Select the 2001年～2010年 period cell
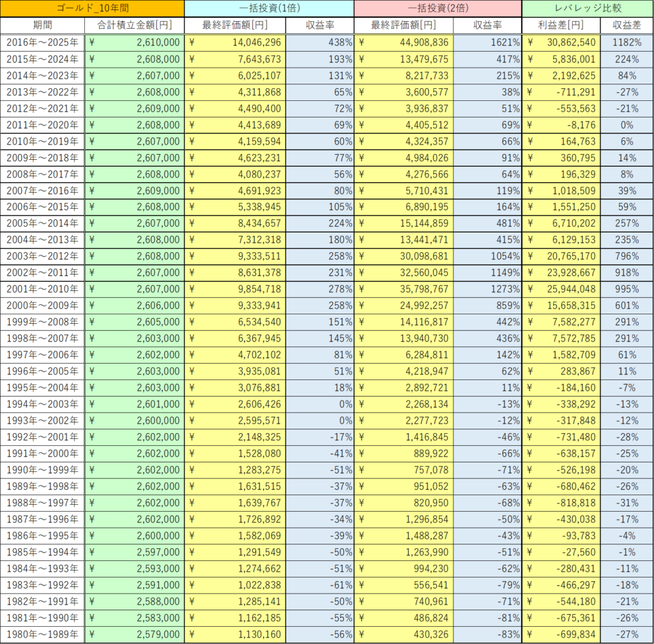The image size is (654, 644). pyautogui.click(x=43, y=289)
